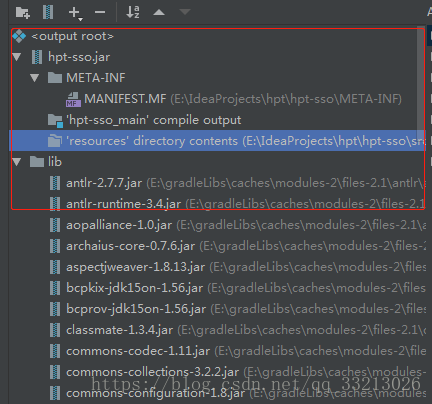The height and width of the screenshot is (404, 432).
Task: Click the hpt-sso.jar archive icon
Action: [x=37, y=57]
